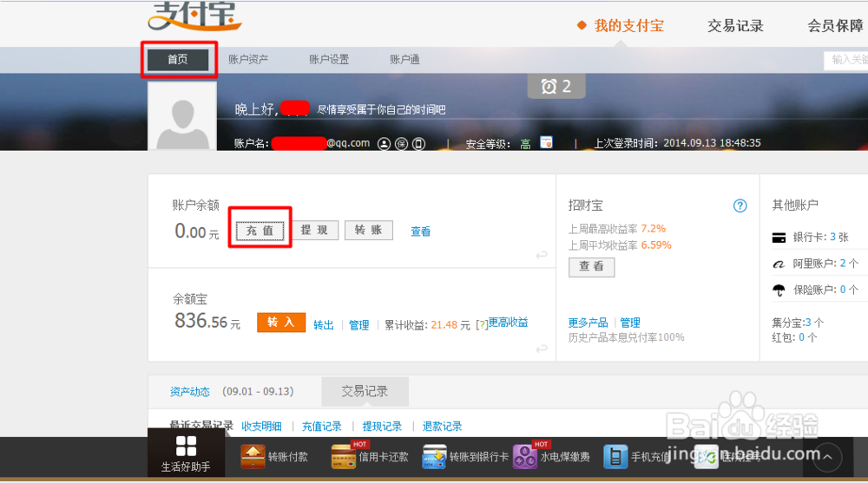
Task: Click the 更高收益 link
Action: tap(508, 322)
